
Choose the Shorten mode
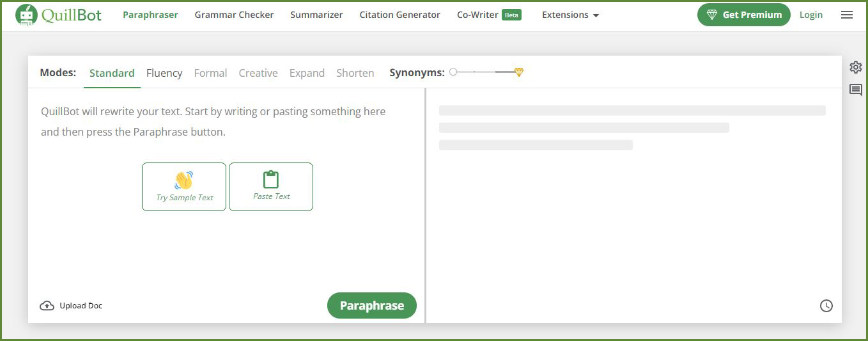coord(355,73)
